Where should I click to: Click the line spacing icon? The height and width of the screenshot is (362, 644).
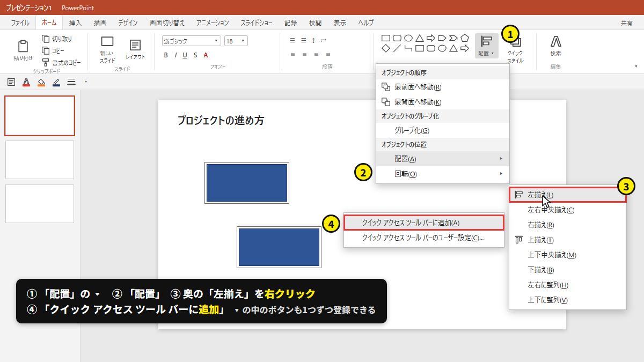point(313,40)
